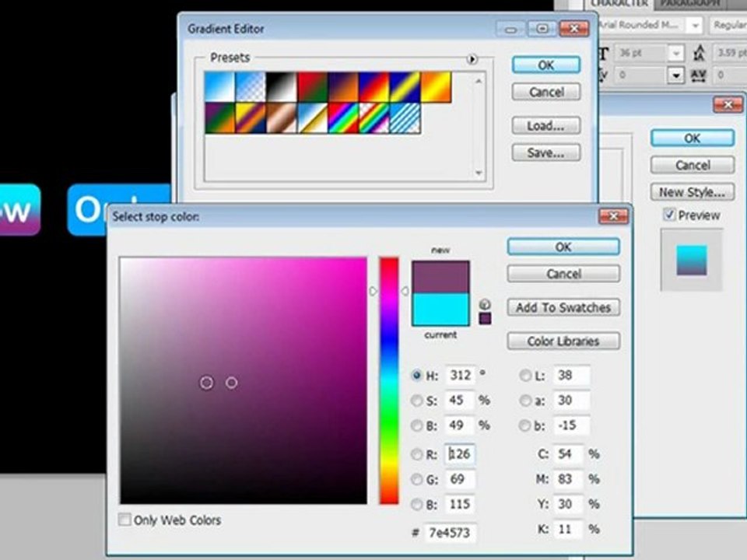Choose the Violet, Green, Orange gradient preset
The height and width of the screenshot is (560, 747).
[219, 118]
